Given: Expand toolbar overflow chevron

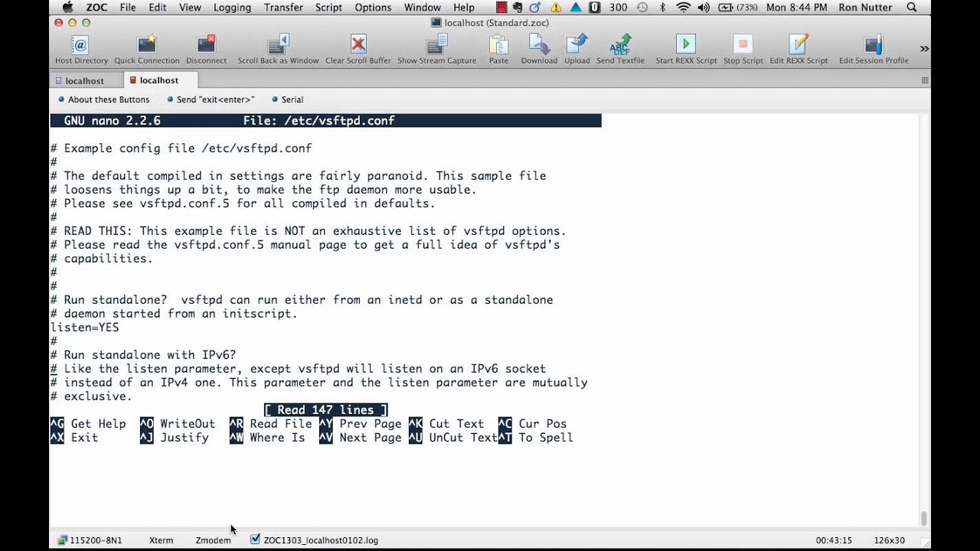Looking at the screenshot, I should [x=924, y=48].
